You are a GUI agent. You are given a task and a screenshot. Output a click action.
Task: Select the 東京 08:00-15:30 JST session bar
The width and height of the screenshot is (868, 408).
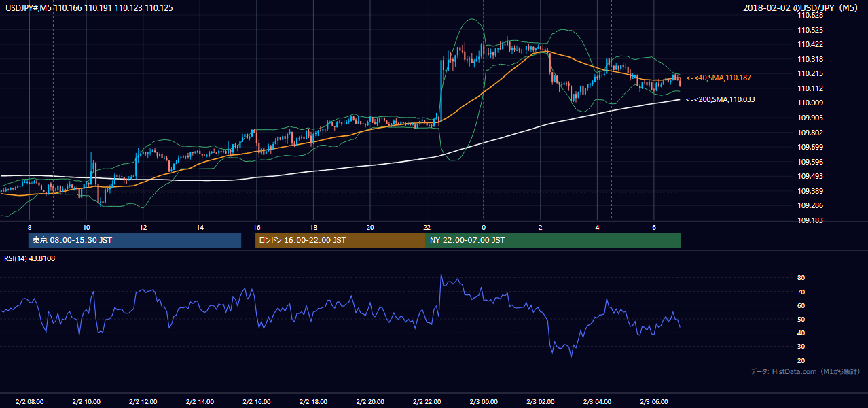[x=135, y=240]
